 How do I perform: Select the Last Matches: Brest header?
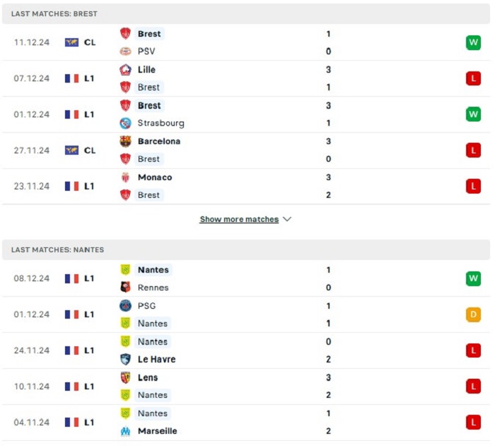pyautogui.click(x=246, y=14)
